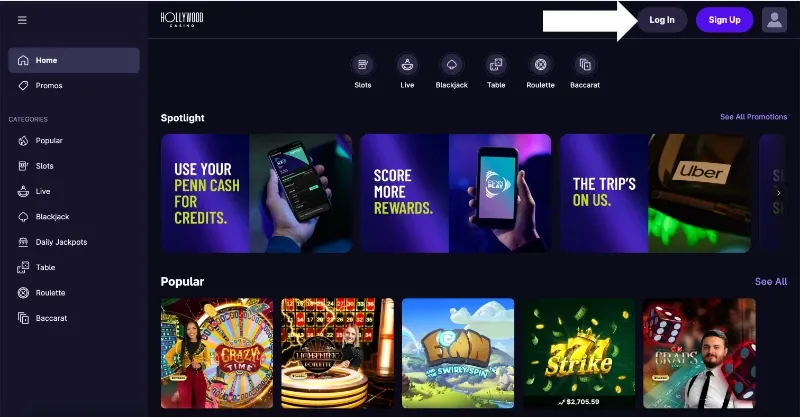The height and width of the screenshot is (417, 800).
Task: Launch the 777 Strike game tile
Action: pyautogui.click(x=579, y=353)
